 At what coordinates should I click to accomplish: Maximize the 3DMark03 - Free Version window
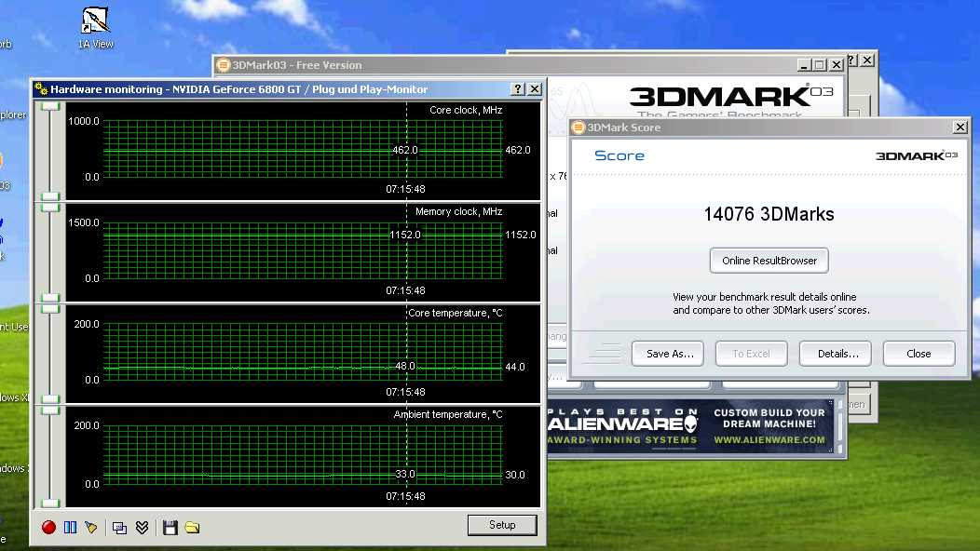click(x=820, y=64)
